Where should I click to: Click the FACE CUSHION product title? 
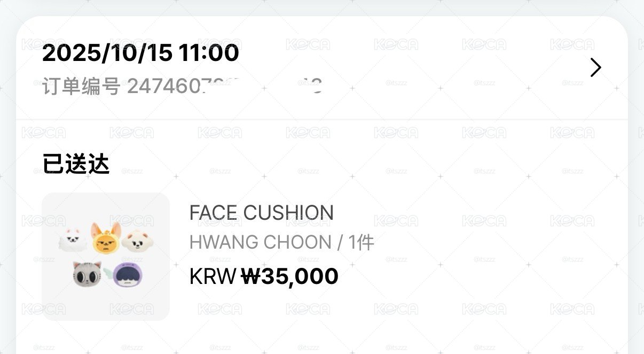(262, 213)
